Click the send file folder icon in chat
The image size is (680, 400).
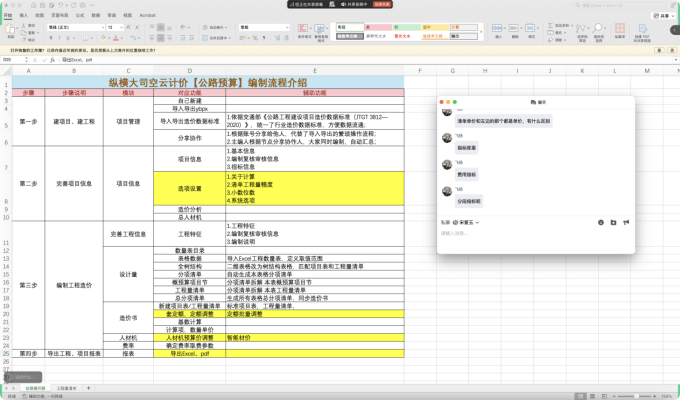(613, 221)
